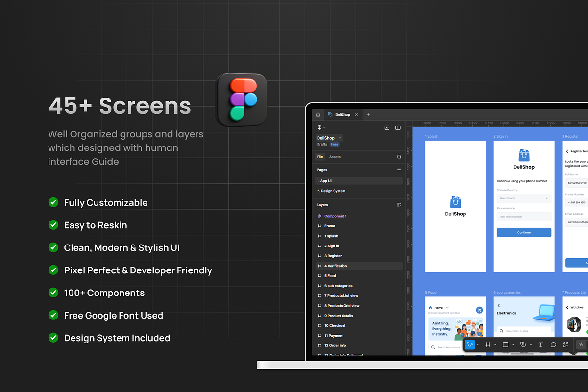Toggle Draw mode at toolbar right end
This screenshot has width=588, height=392.
tap(581, 344)
